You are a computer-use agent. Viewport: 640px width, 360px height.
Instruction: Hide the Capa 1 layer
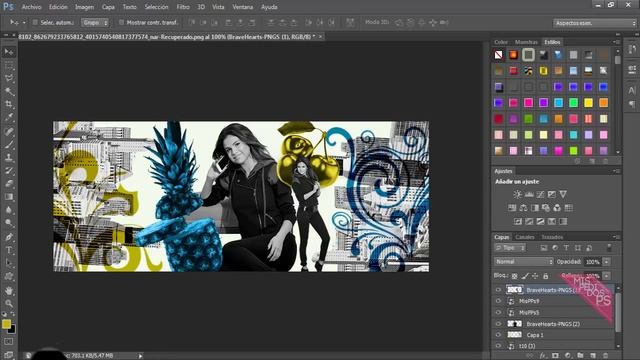tap(498, 335)
